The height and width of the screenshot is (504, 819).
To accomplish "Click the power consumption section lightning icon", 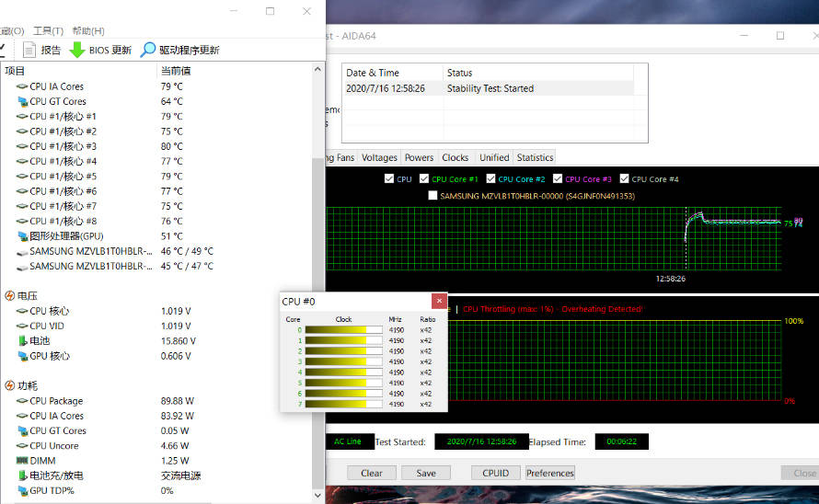I will coord(9,385).
